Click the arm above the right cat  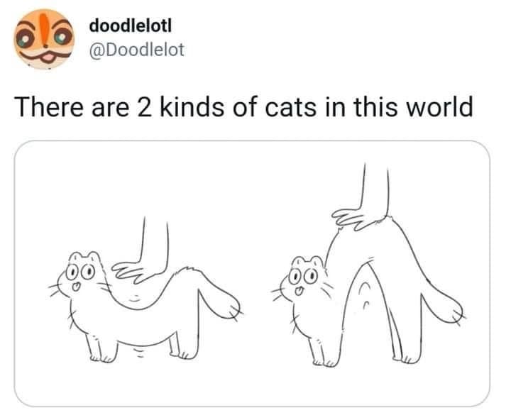tap(375, 189)
